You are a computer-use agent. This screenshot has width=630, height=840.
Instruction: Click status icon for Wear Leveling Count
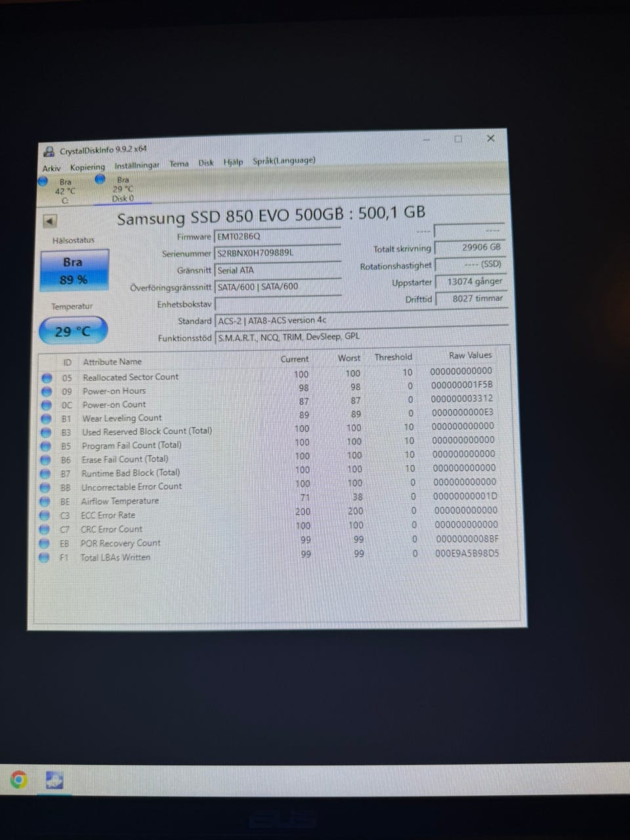(x=46, y=419)
